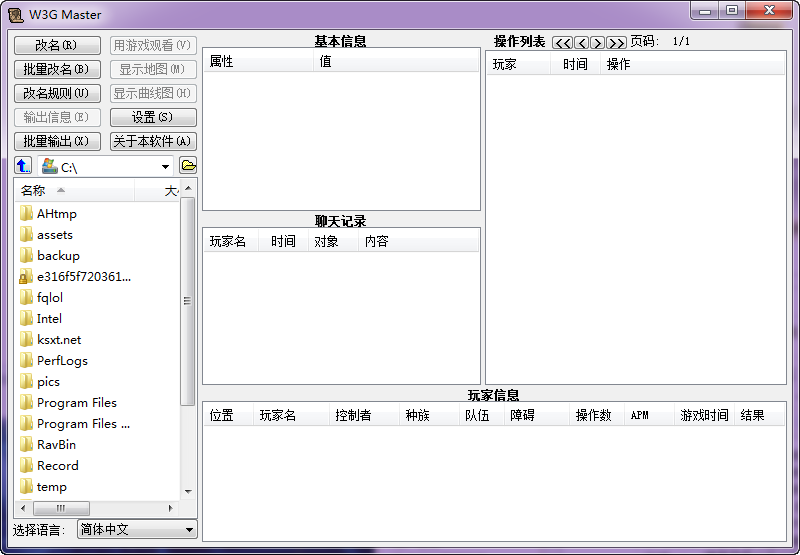This screenshot has height=555, width=800.
Task: Click the 大小 size column header
Action: tap(157, 191)
